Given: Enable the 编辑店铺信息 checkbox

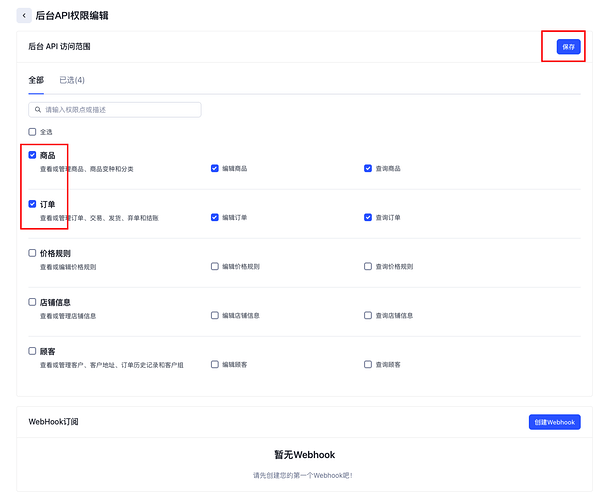Looking at the screenshot, I should [x=215, y=316].
